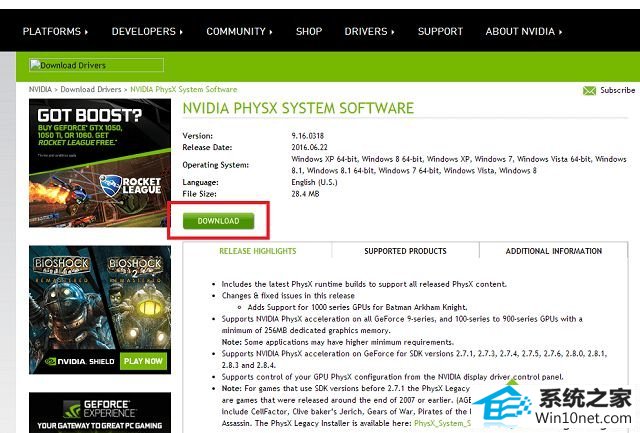
Task: Select the file size 28.4 MB
Action: pyautogui.click(x=305, y=194)
